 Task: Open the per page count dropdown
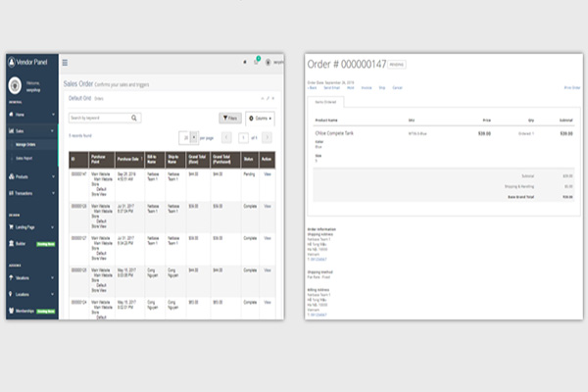pos(195,137)
